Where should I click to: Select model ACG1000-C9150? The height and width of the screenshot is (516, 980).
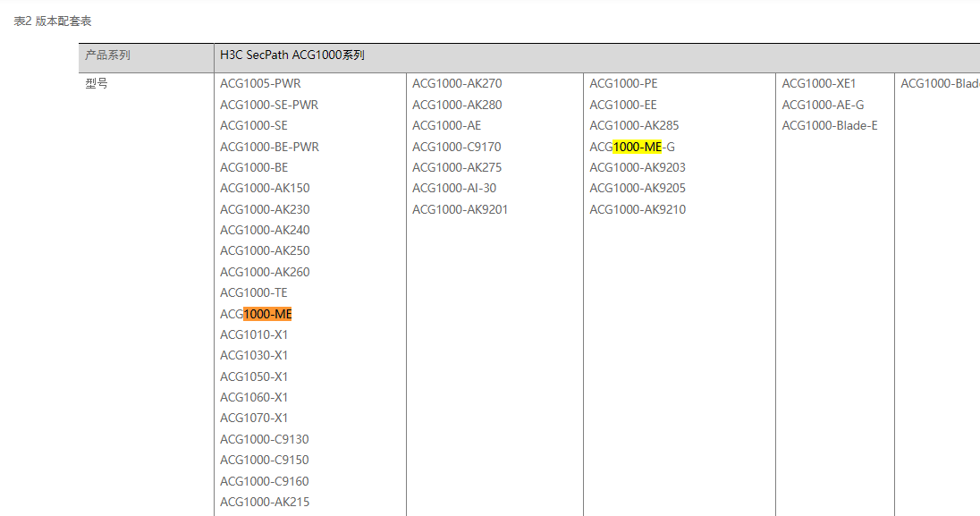pyautogui.click(x=265, y=460)
